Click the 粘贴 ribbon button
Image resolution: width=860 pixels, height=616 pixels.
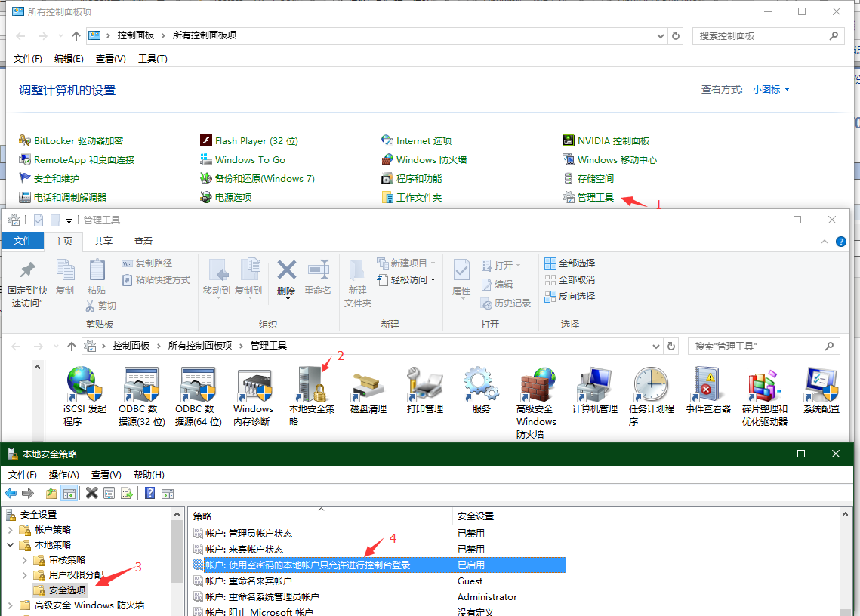click(97, 277)
